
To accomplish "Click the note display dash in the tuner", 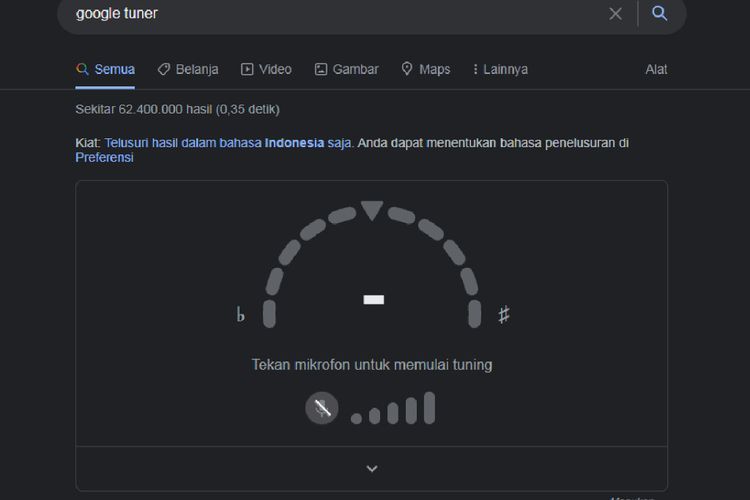I will [374, 300].
